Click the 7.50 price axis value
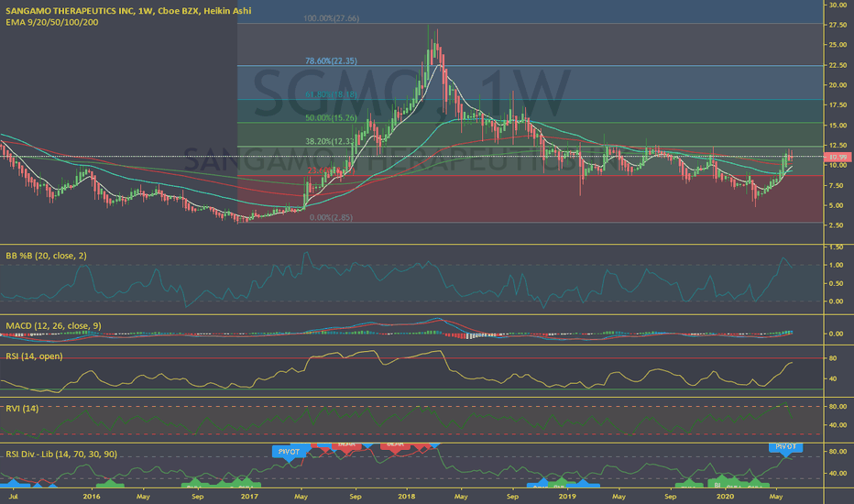854x504 pixels. (838, 186)
